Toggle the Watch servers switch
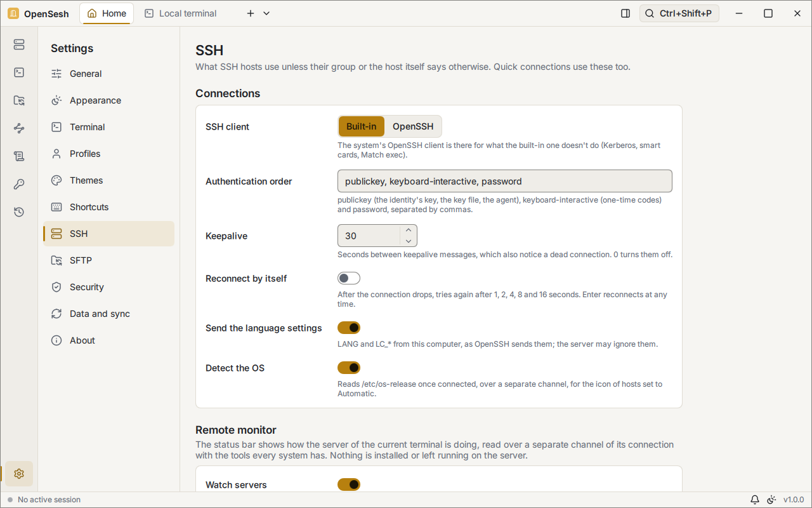 click(x=349, y=485)
